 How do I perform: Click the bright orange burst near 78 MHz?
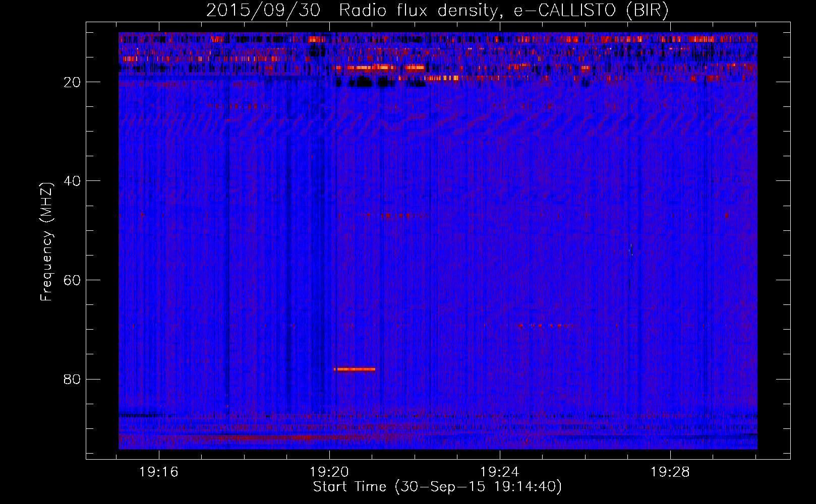(355, 369)
